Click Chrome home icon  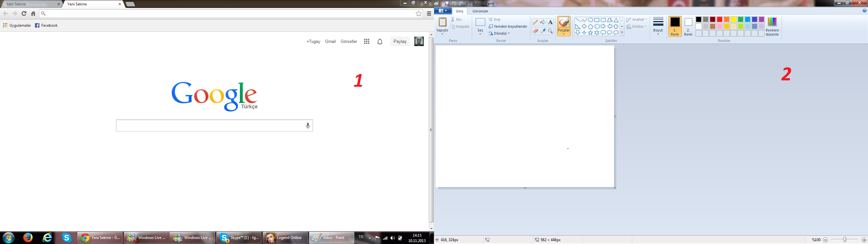pos(33,13)
